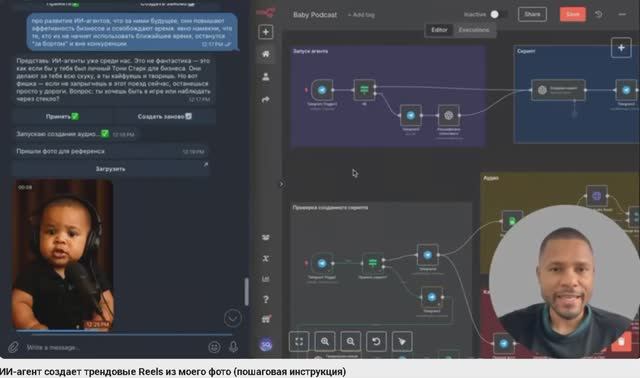
Task: Add a node using canvas plus button
Action: coord(621,48)
